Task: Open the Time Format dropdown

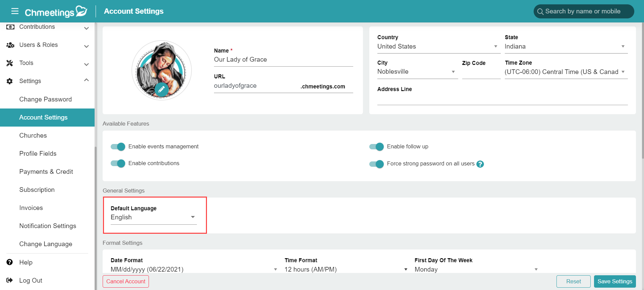Action: coord(346,269)
